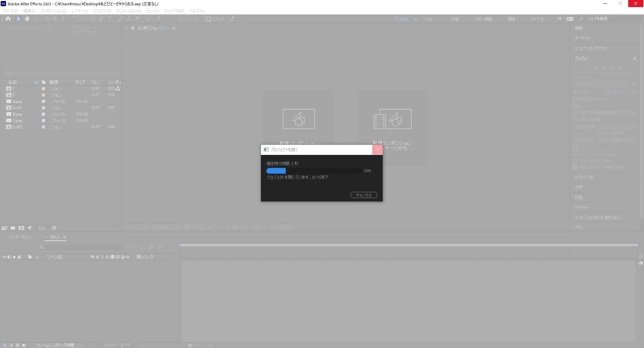Uncheck move time to preview time checkbox
The width and height of the screenshot is (644, 348).
tap(575, 167)
